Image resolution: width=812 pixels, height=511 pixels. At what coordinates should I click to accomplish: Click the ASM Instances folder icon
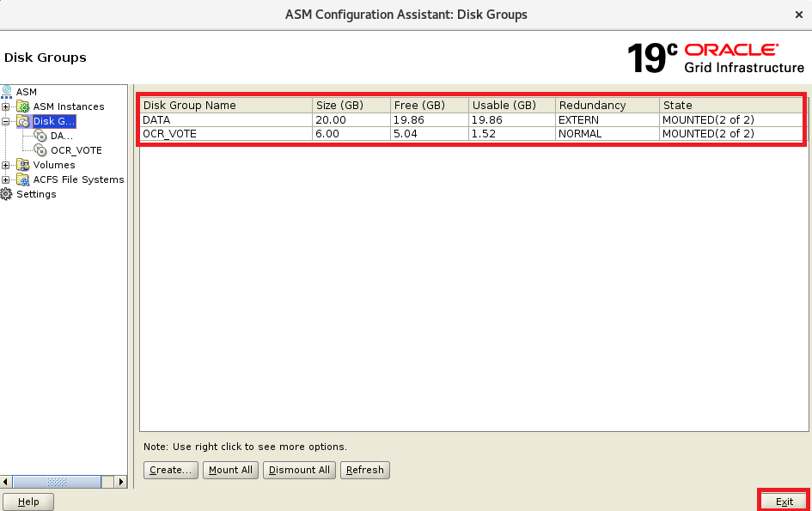point(23,106)
